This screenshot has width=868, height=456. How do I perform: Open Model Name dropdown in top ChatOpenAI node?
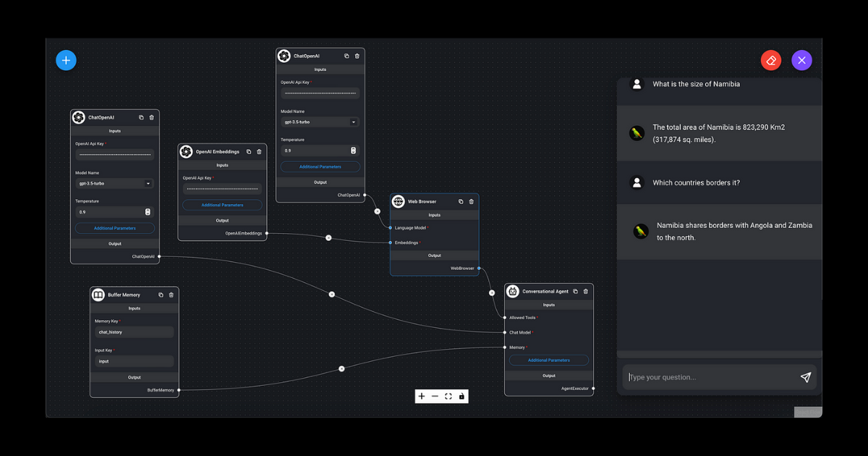click(320, 122)
